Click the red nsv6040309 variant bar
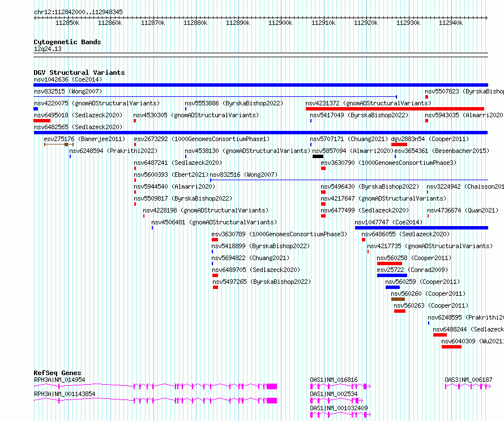The image size is (504, 421). coord(451,347)
